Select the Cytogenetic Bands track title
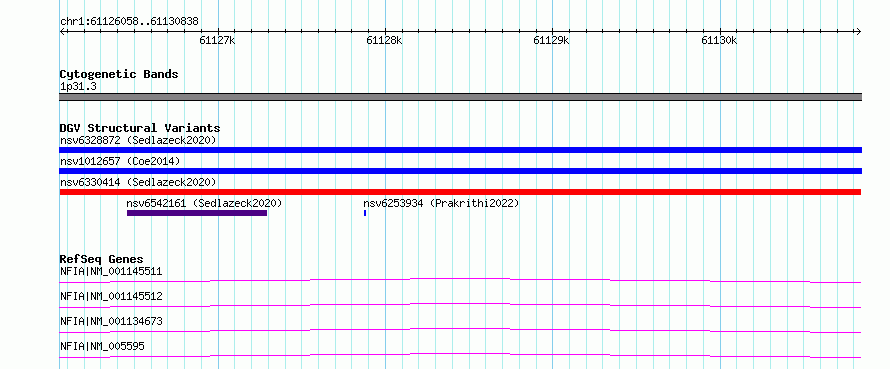The width and height of the screenshot is (890, 369). [119, 74]
